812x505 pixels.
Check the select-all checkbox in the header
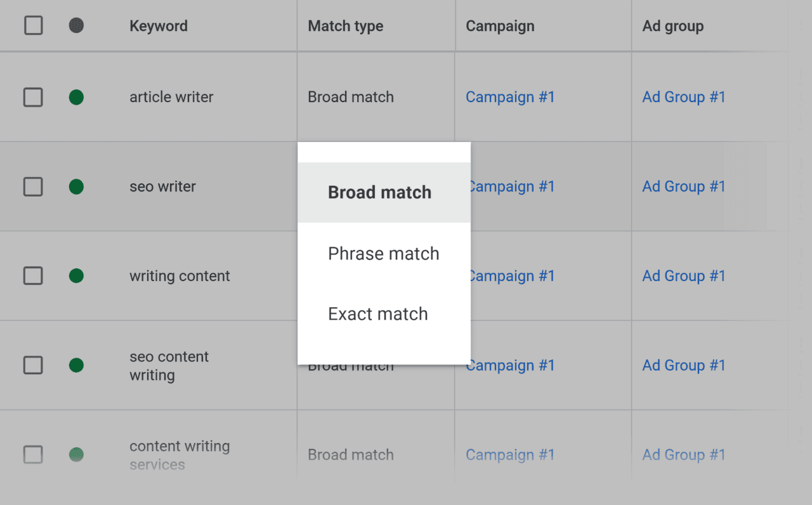(x=33, y=25)
